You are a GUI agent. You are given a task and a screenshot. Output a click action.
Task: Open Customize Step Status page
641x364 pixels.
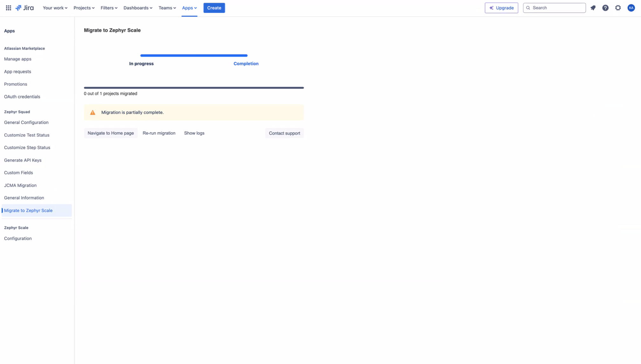click(27, 148)
